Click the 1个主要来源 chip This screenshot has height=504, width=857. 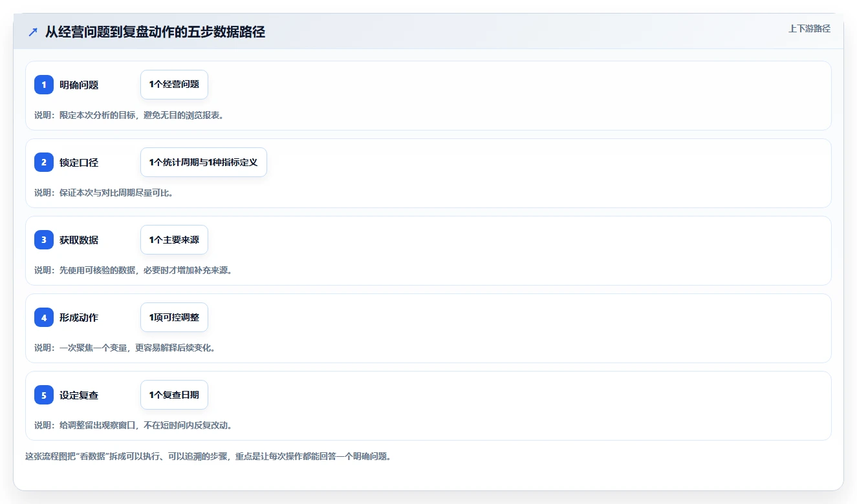(x=174, y=240)
